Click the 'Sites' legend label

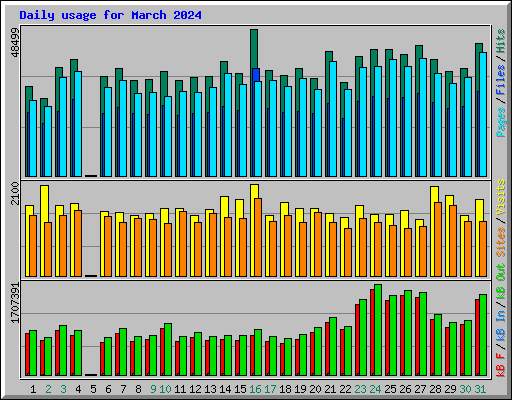pyautogui.click(x=501, y=242)
